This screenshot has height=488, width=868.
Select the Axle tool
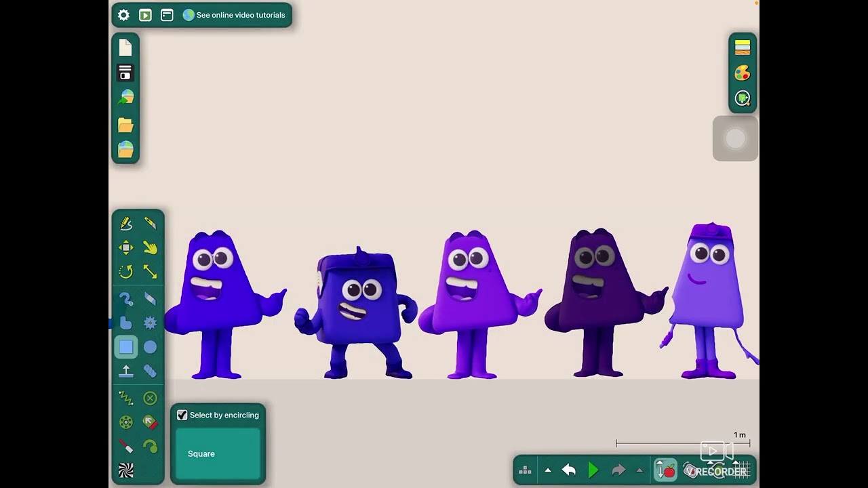point(126,422)
